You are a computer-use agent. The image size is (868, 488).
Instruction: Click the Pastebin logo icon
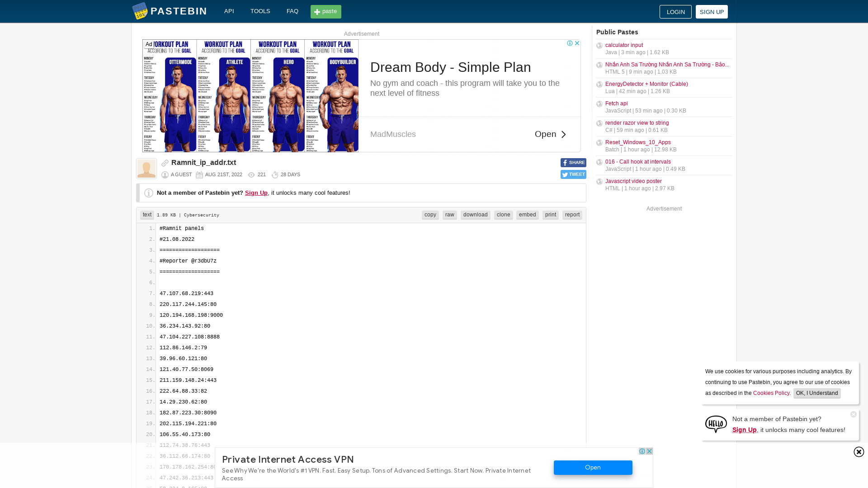point(140,11)
